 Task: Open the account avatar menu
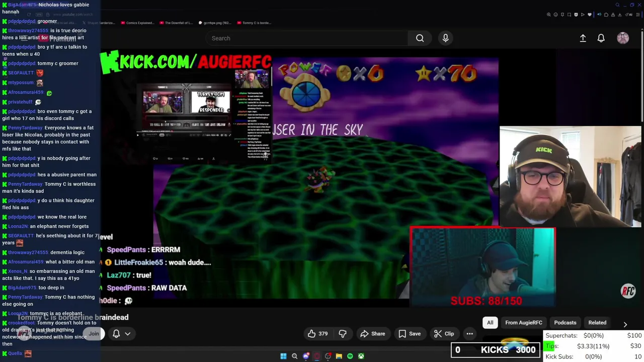click(x=623, y=38)
